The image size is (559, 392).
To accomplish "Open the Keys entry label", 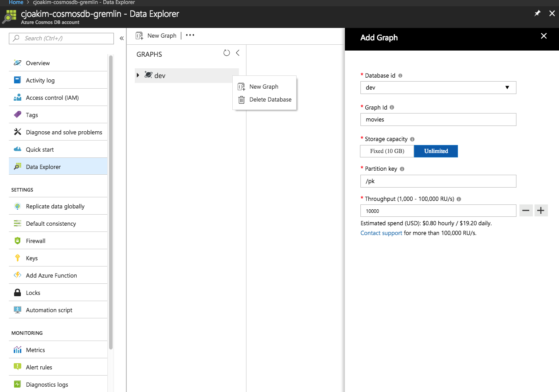I will pyautogui.click(x=32, y=258).
